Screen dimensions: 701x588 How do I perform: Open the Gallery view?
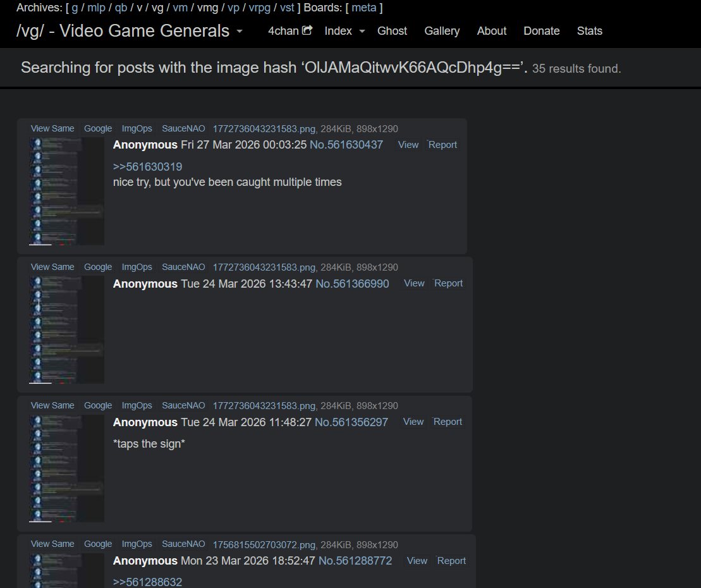click(442, 31)
